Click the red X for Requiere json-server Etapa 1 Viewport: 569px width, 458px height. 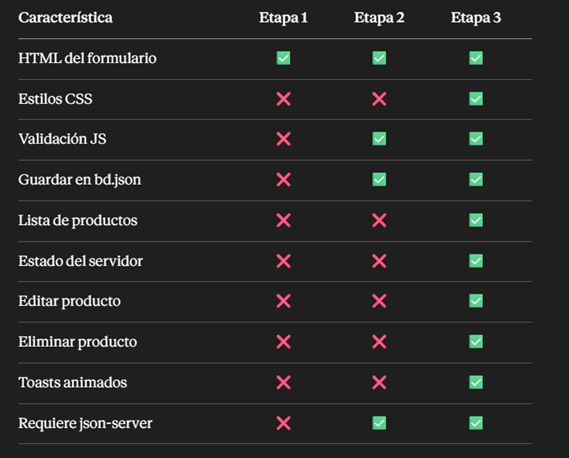[283, 423]
